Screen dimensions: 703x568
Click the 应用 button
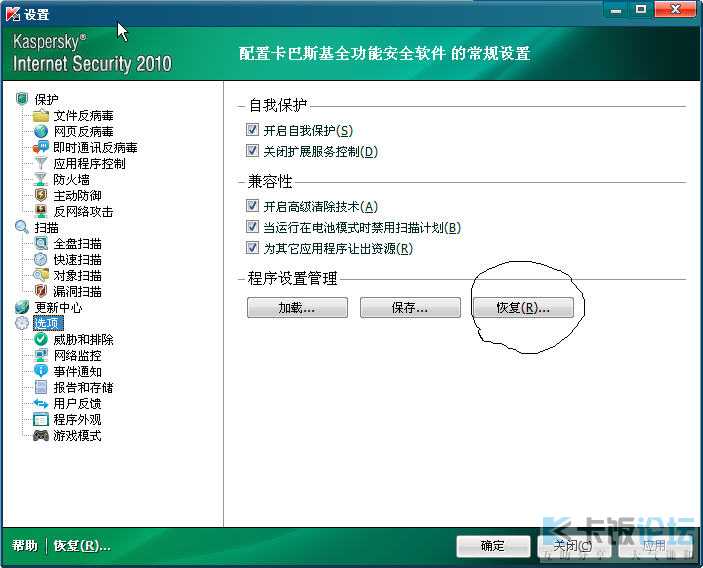pos(655,546)
